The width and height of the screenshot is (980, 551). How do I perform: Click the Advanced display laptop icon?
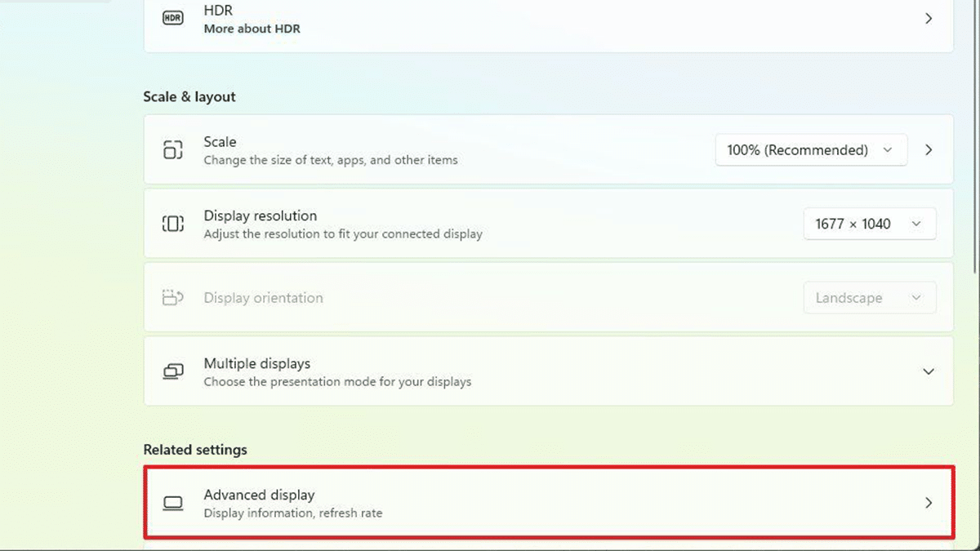point(173,503)
